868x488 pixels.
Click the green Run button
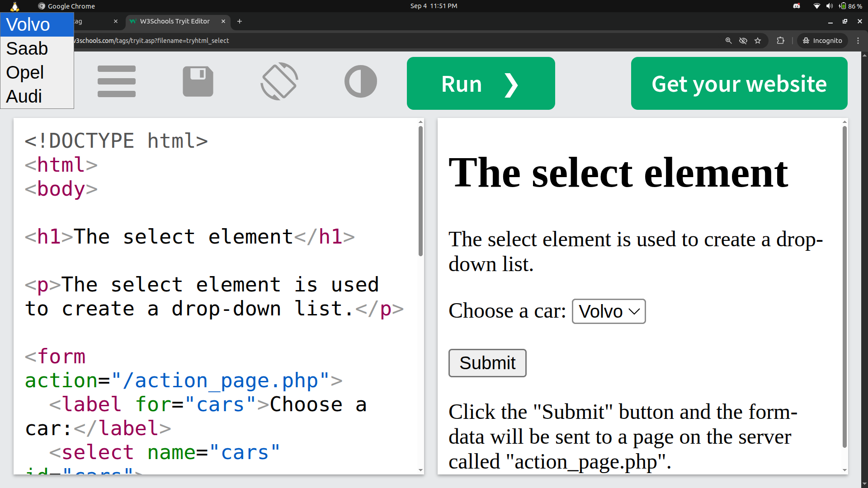[x=481, y=84]
